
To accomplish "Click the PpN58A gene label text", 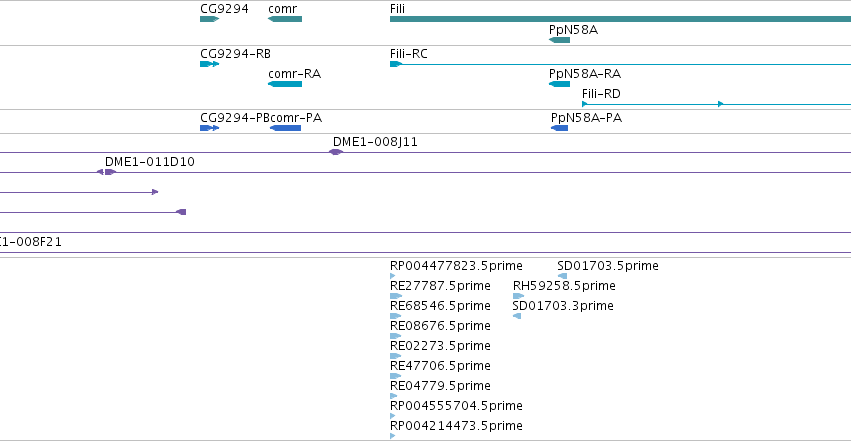I will (573, 30).
